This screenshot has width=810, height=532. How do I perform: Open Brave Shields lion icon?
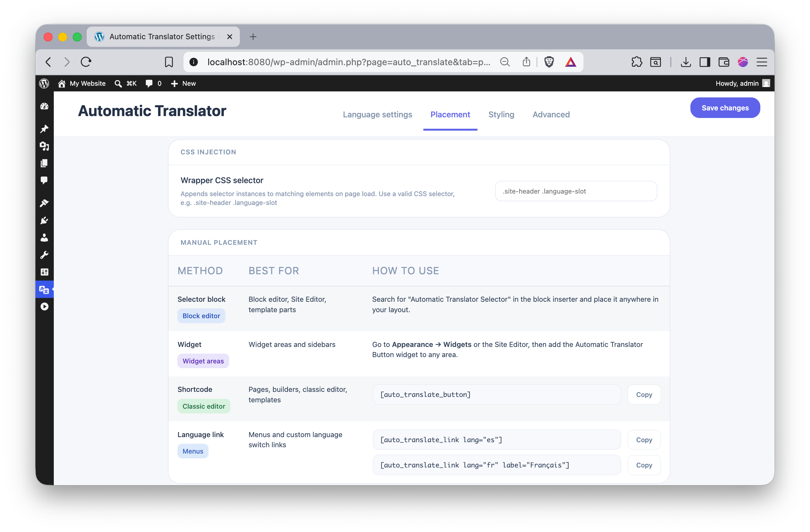click(549, 62)
